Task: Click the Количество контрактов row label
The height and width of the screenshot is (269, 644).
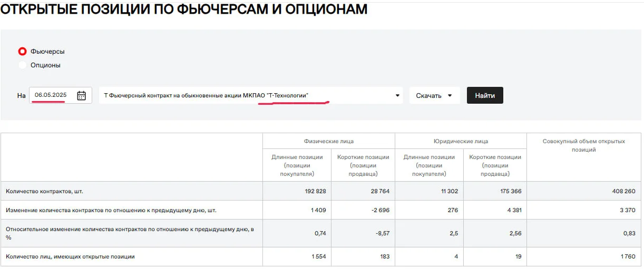Action: tap(44, 191)
